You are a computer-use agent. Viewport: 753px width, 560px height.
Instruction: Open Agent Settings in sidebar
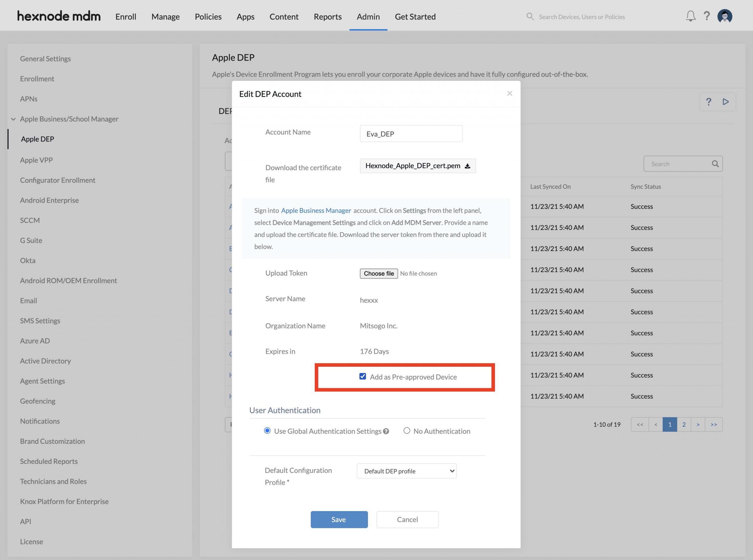42,381
